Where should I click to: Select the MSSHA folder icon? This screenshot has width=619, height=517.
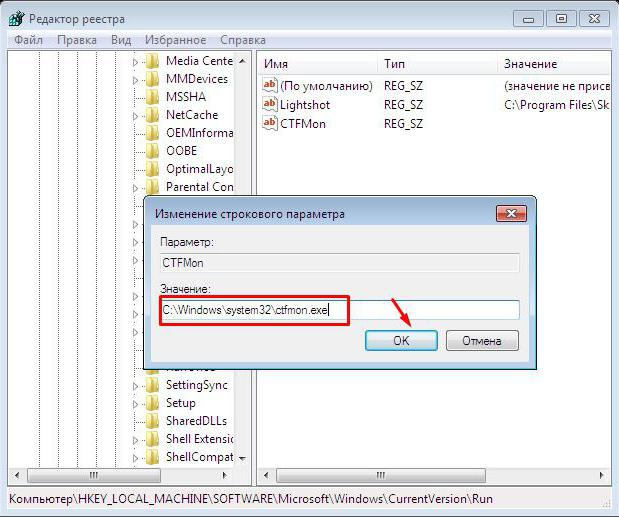point(152,97)
